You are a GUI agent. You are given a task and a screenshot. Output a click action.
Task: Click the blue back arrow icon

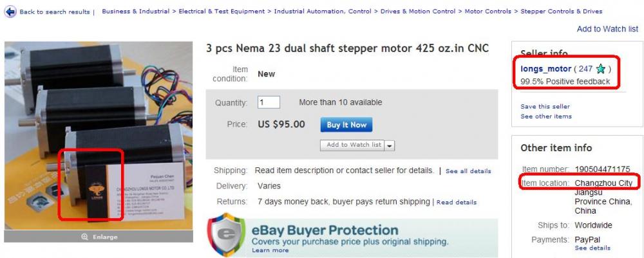(x=10, y=12)
